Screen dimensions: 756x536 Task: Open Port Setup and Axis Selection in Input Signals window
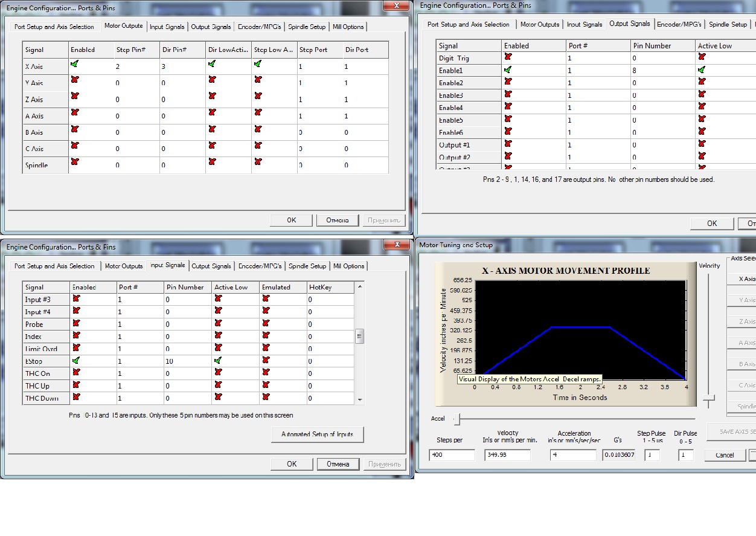click(54, 266)
